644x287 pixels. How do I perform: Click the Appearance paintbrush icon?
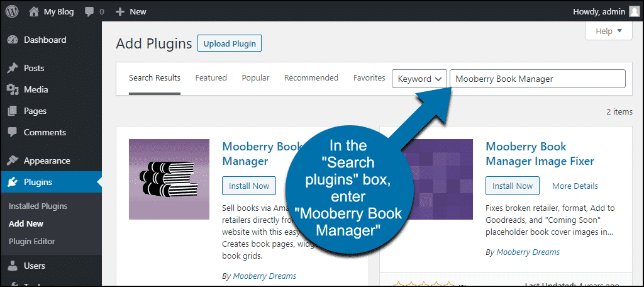pyautogui.click(x=13, y=160)
